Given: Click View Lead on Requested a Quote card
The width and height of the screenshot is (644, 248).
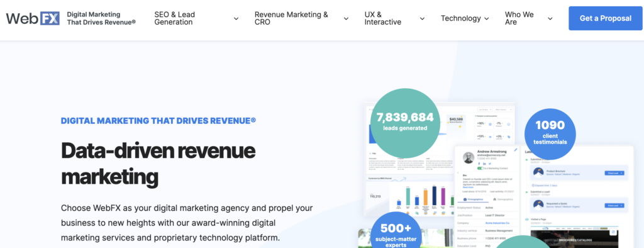Looking at the screenshot, I should (614, 205).
